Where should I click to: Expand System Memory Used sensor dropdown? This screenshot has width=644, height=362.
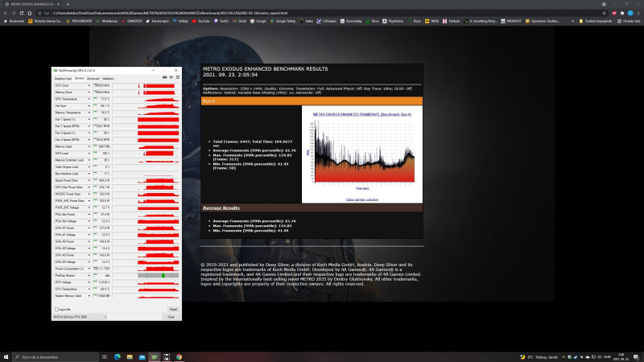click(x=89, y=295)
